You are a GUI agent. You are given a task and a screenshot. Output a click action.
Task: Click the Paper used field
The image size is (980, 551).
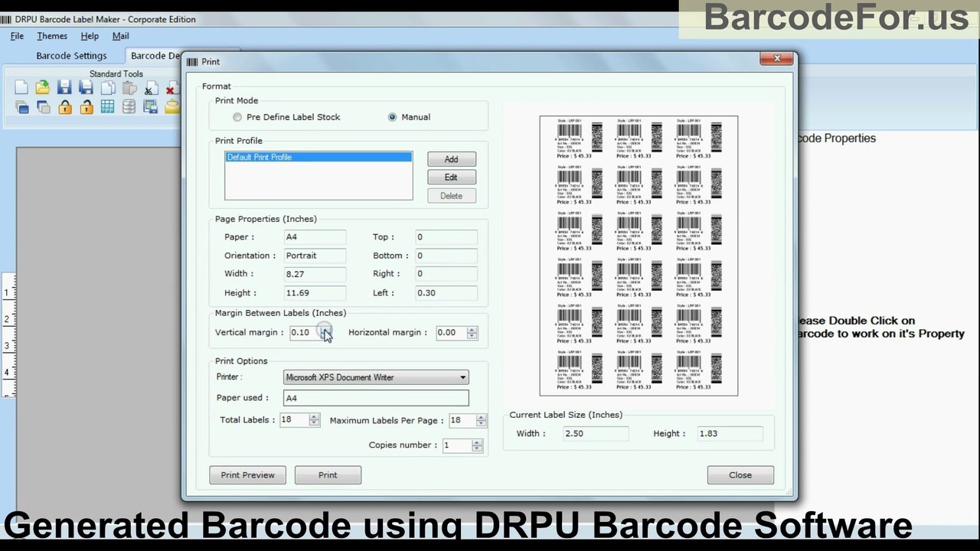[x=376, y=398]
